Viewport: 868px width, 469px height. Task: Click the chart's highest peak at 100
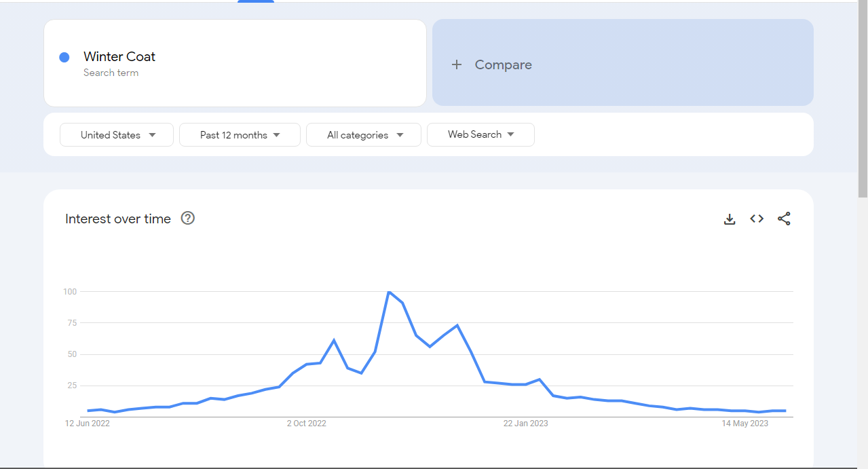click(x=389, y=292)
